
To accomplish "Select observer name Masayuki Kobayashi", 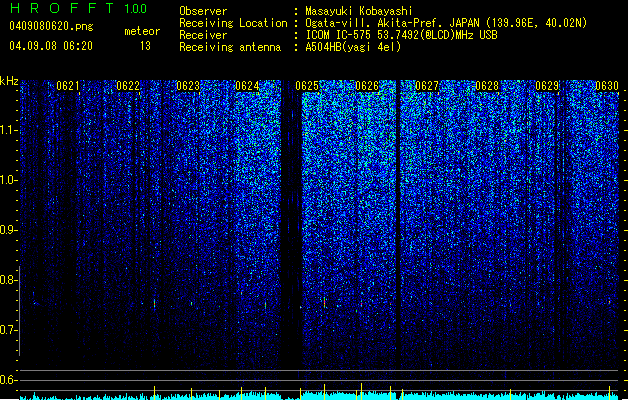I will pos(359,11).
